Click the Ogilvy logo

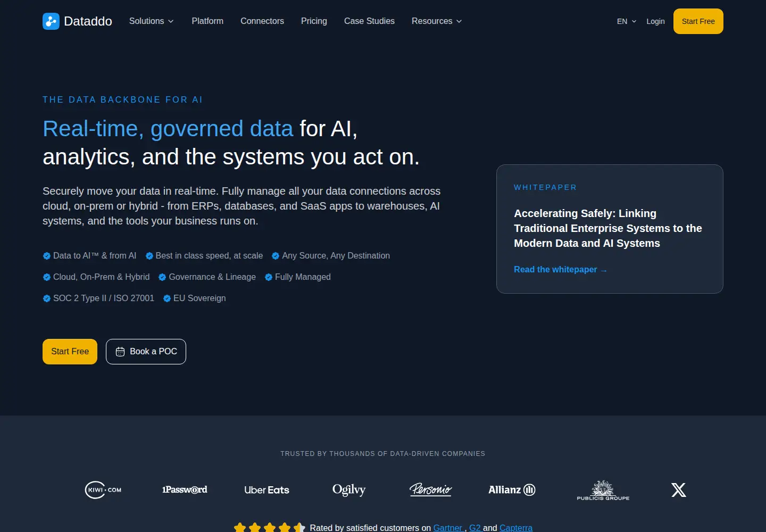pos(349,490)
